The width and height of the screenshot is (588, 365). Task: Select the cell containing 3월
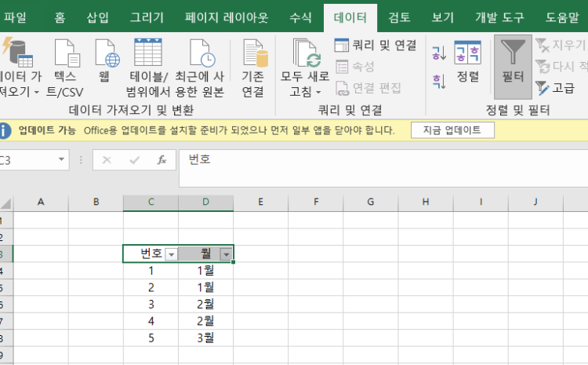coord(206,338)
